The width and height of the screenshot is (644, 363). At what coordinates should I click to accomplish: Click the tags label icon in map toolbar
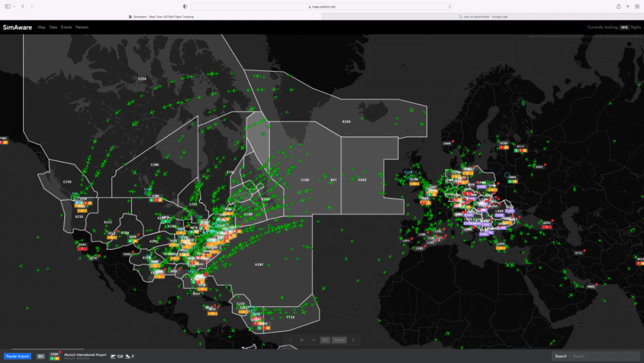coord(301,340)
